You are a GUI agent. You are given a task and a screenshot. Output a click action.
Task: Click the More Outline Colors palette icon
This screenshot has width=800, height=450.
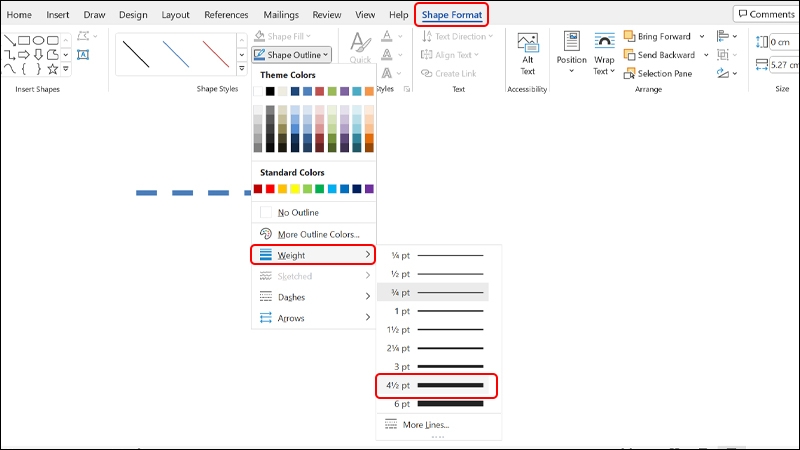point(266,234)
